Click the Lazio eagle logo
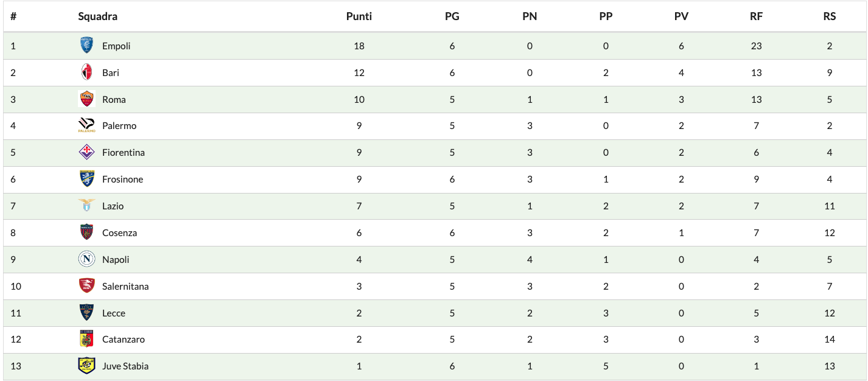Screen dimensions: 868x381 click(x=86, y=206)
